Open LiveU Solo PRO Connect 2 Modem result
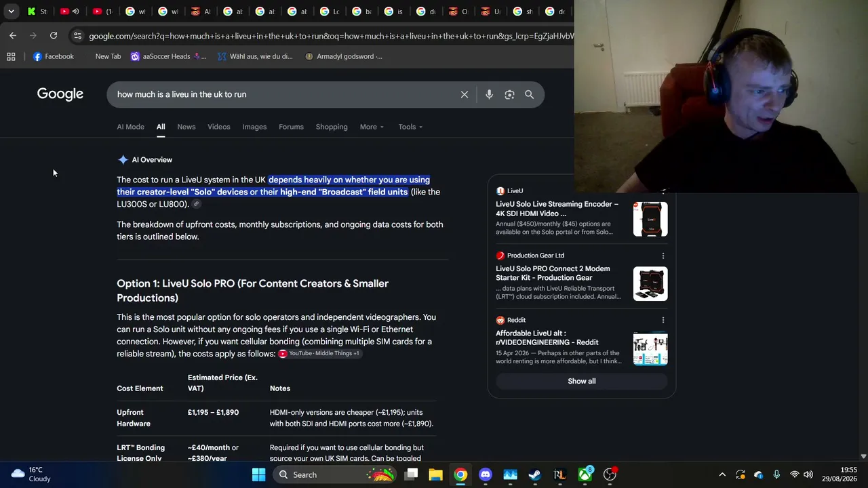 553,273
